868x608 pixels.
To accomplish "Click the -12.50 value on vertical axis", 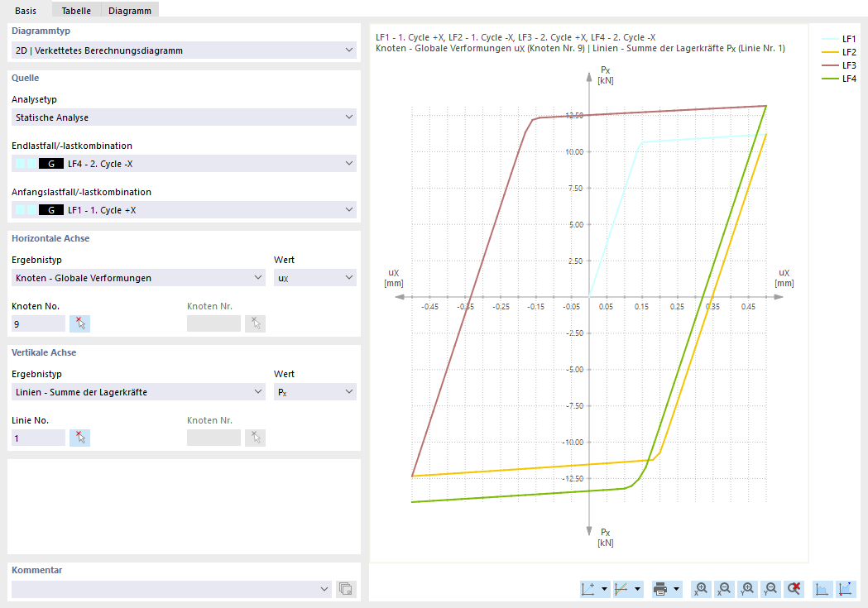I will (x=573, y=478).
